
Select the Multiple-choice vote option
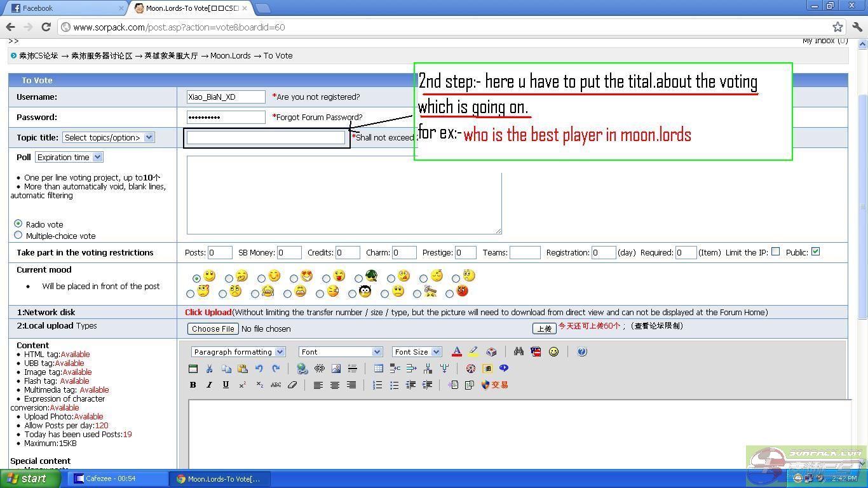click(18, 235)
